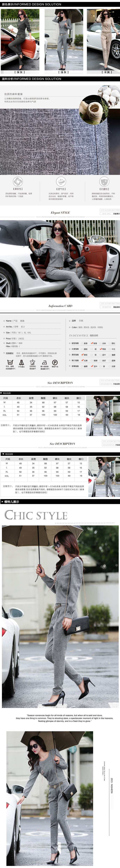Screen dimensions: 120x868
Task: Click the 抗菌性 antibacterial shield icon
Action: coord(104,181)
